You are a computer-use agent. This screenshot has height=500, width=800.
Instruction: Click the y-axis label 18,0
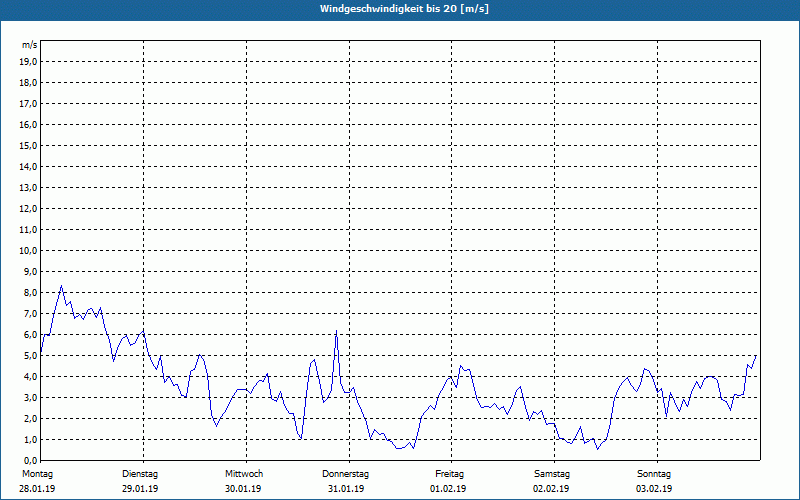pos(28,83)
